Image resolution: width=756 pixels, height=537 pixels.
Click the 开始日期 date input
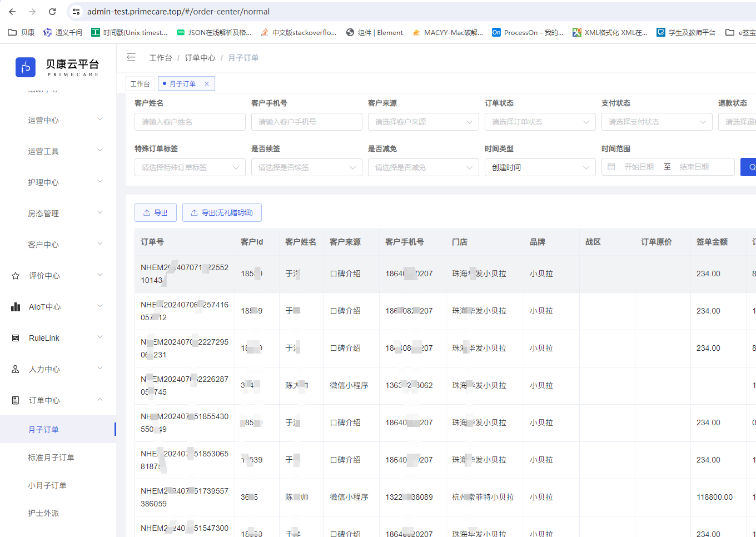[x=639, y=167]
